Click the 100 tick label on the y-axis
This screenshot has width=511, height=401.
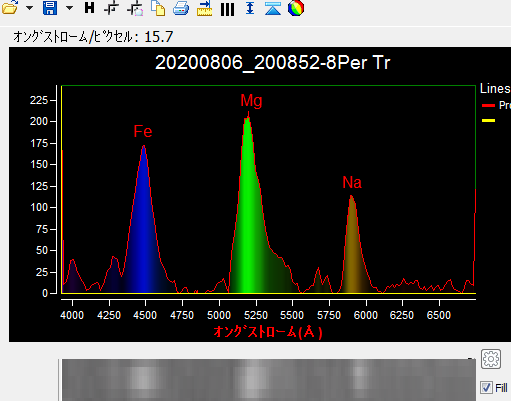tap(39, 207)
